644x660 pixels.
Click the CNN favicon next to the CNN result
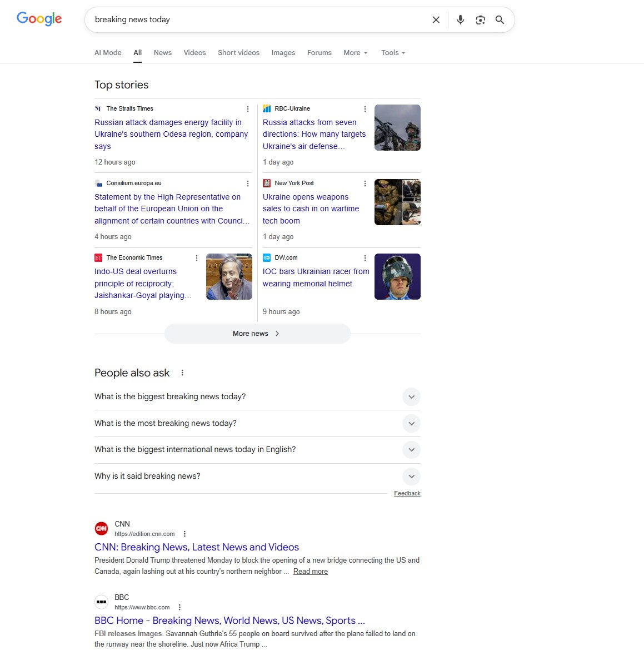pos(101,528)
